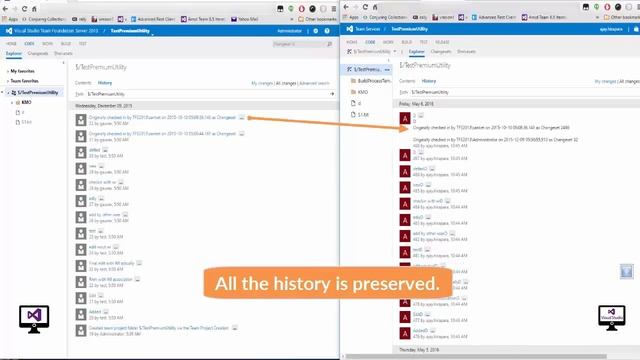Click comment icon beside 'Final edit with WI actually'
Screen dimensions: 640x360
click(139, 263)
